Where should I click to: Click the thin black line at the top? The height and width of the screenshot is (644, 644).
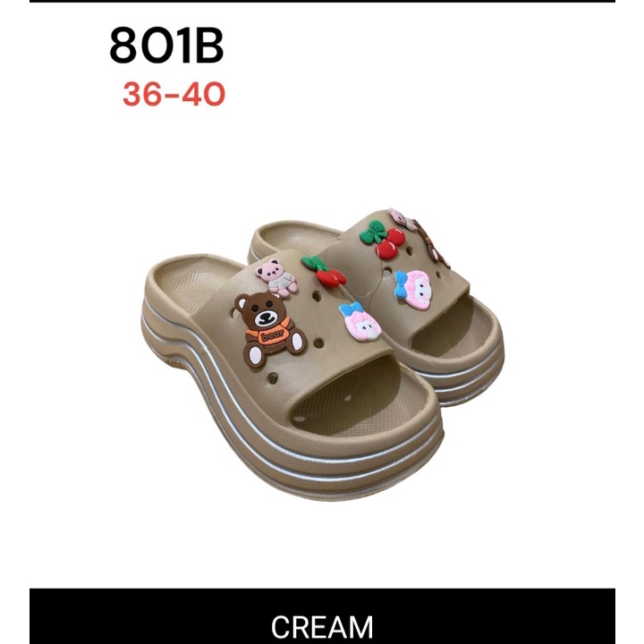(x=322, y=1)
